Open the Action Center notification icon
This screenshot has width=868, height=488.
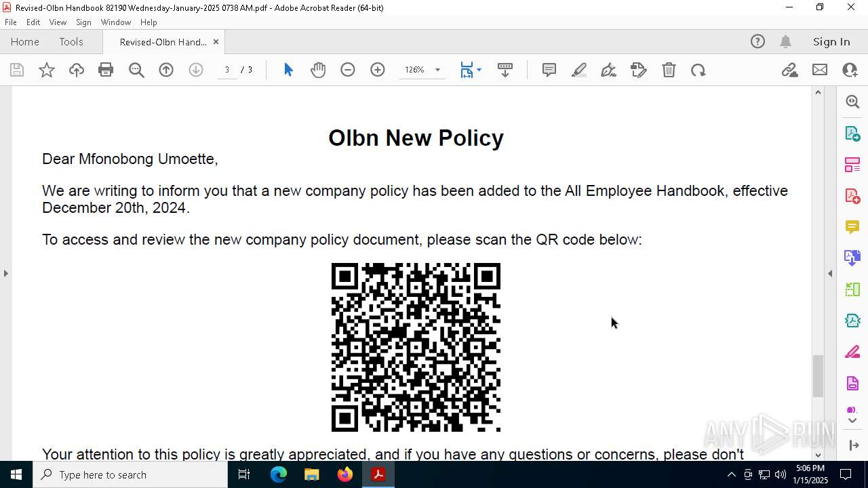tap(846, 474)
